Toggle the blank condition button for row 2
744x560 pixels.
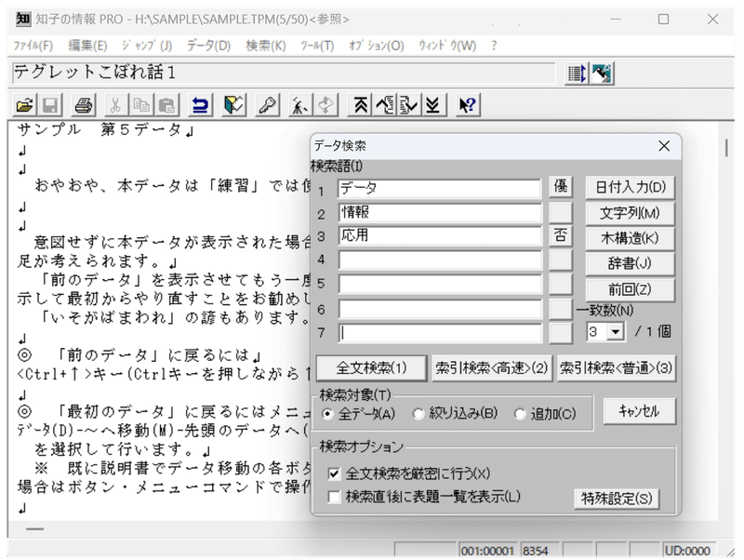tap(561, 213)
